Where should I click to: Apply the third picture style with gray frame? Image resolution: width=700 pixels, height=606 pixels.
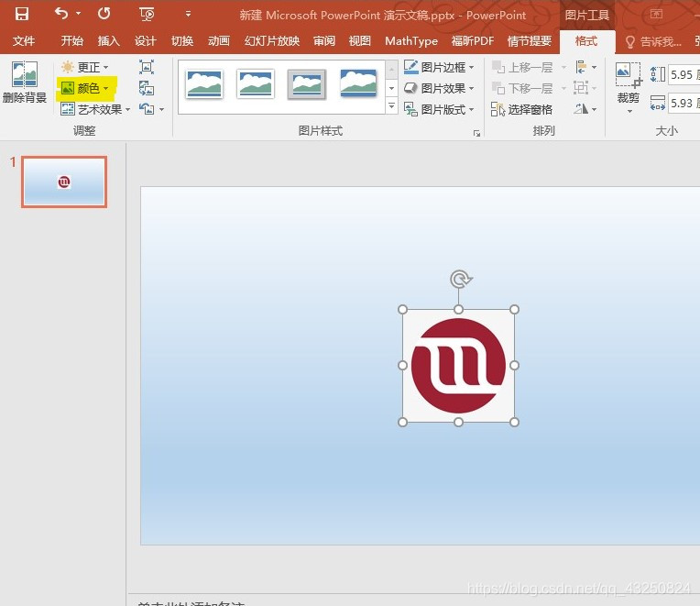point(306,84)
